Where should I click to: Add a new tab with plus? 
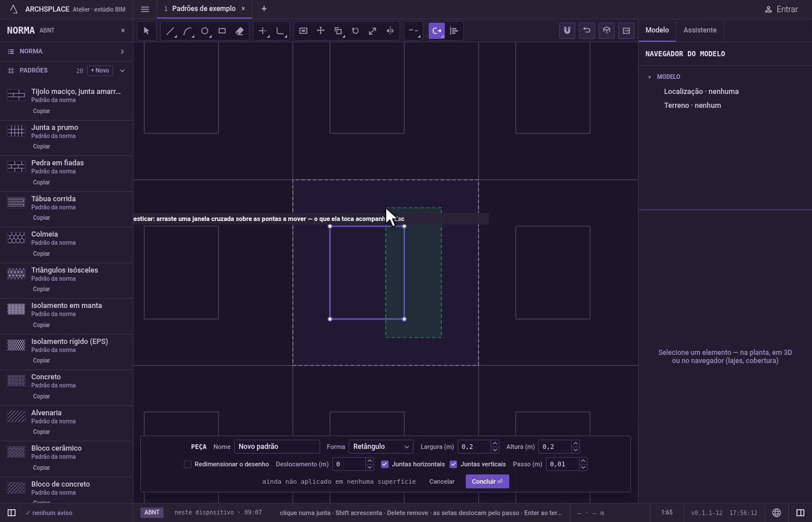[264, 9]
